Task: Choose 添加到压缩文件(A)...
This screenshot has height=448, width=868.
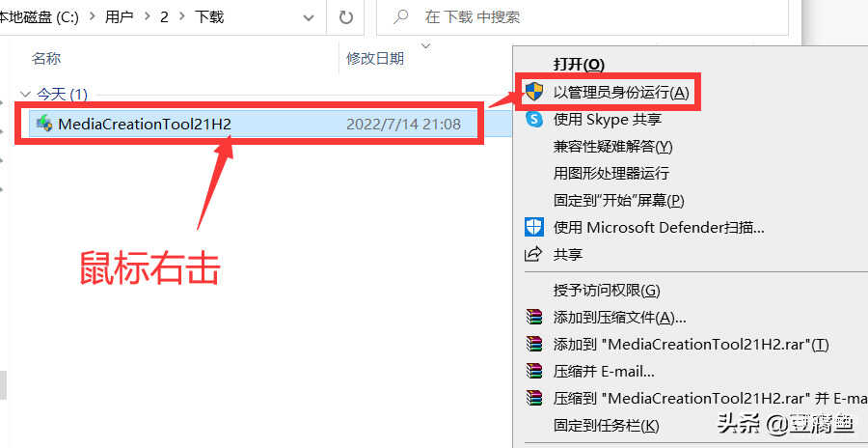Action: [620, 317]
